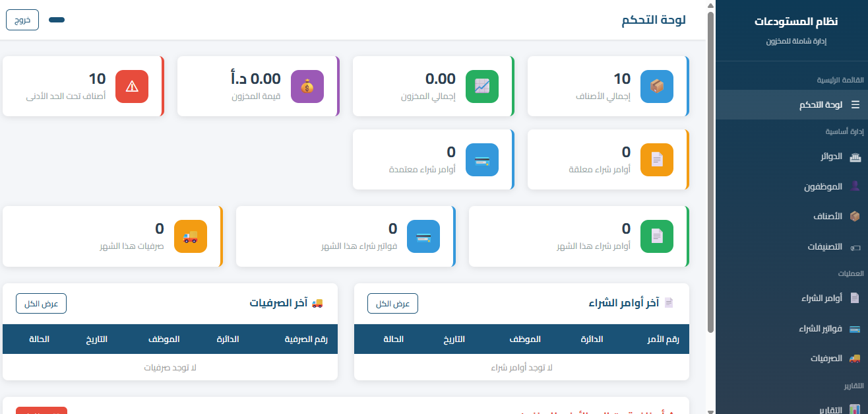Click الحالة header in purchase orders table
868x414 pixels.
(x=394, y=339)
